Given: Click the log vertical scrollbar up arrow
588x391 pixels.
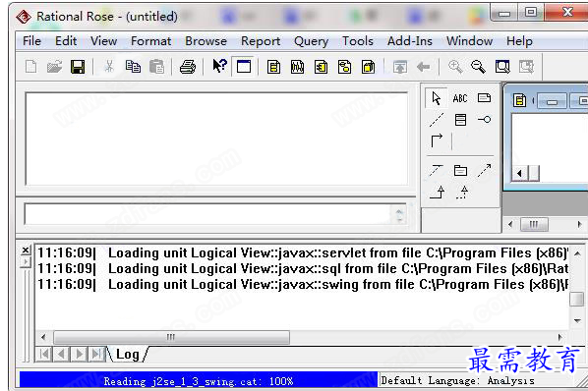Looking at the screenshot, I should click(577, 253).
